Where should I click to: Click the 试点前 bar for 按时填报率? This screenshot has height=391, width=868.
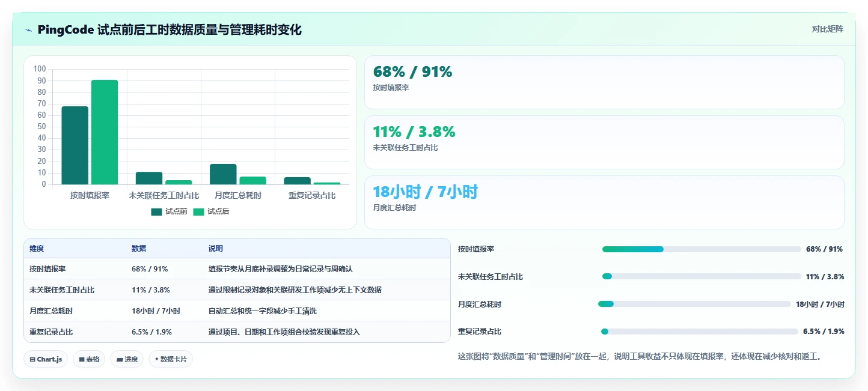click(75, 145)
